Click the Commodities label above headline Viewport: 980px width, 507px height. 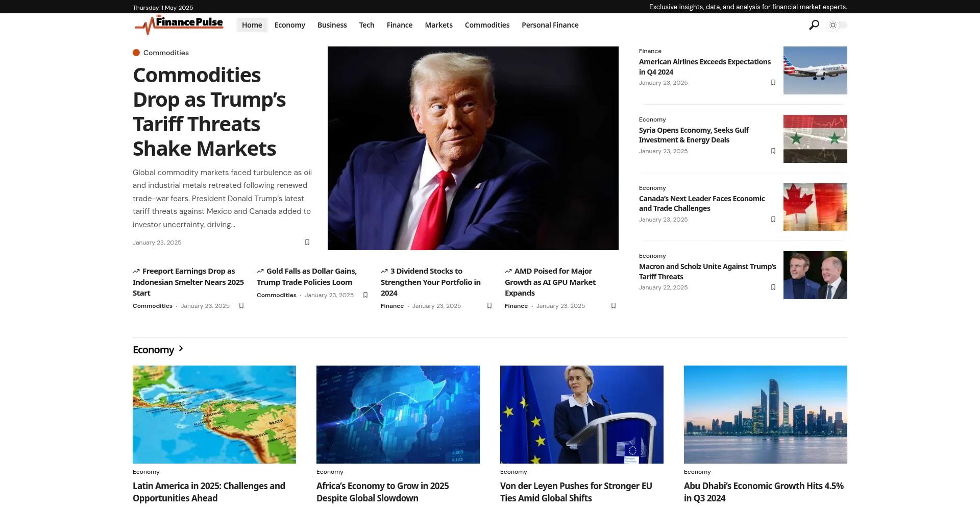pyautogui.click(x=166, y=53)
